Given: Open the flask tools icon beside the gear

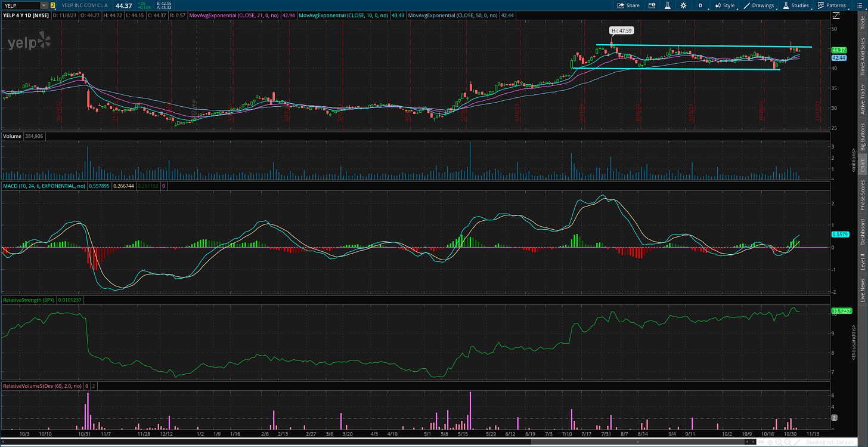Looking at the screenshot, I should (x=667, y=5).
